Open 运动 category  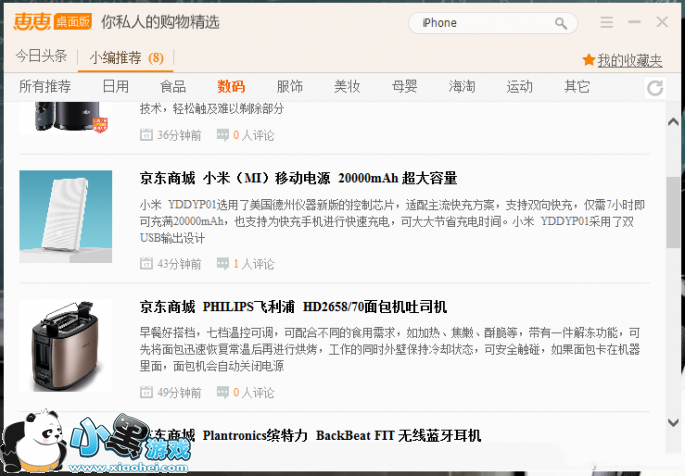pos(519,86)
